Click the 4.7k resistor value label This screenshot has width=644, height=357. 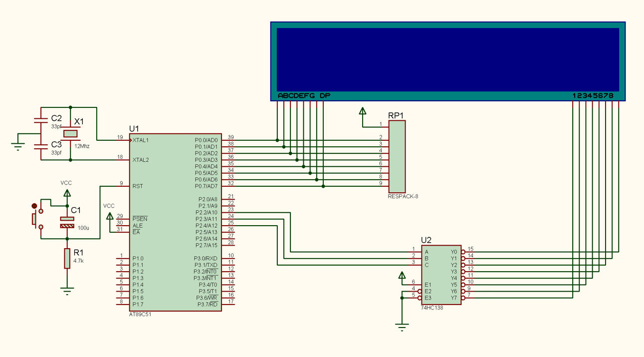click(78, 261)
